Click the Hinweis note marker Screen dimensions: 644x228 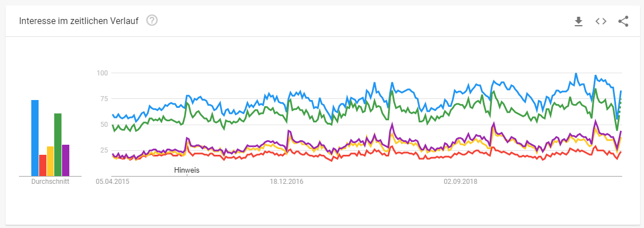(187, 170)
